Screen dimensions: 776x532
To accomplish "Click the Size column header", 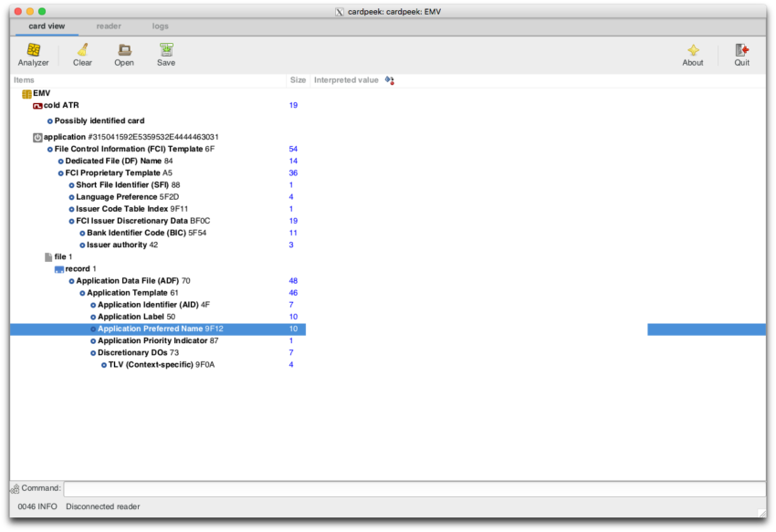I will tap(298, 80).
